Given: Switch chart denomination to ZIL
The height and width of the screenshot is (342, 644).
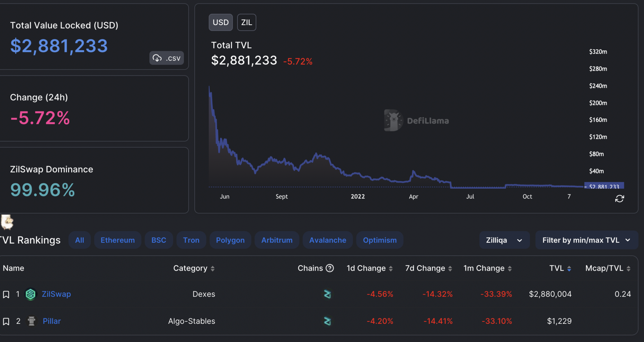Looking at the screenshot, I should pyautogui.click(x=246, y=22).
